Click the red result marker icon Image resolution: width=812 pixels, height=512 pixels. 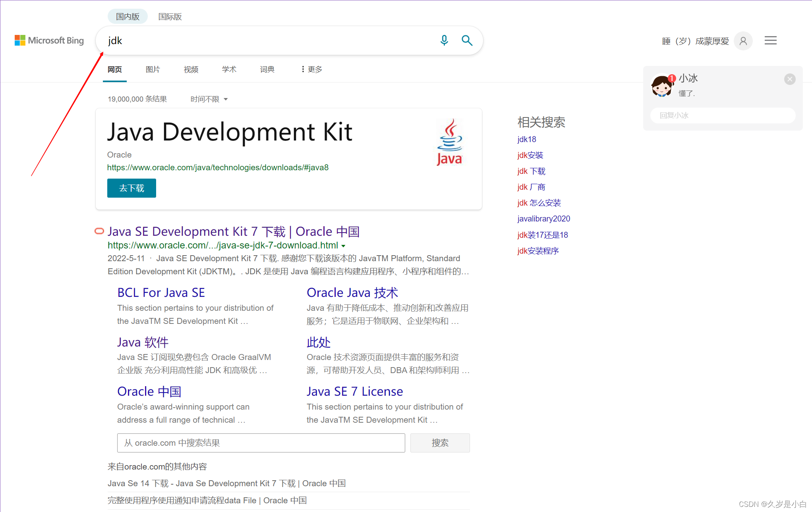tap(99, 231)
